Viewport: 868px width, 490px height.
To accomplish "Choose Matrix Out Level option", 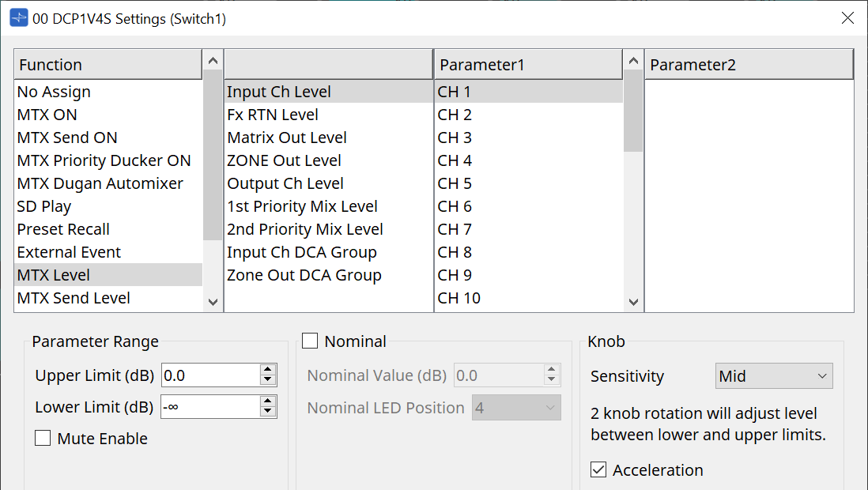I will (287, 138).
